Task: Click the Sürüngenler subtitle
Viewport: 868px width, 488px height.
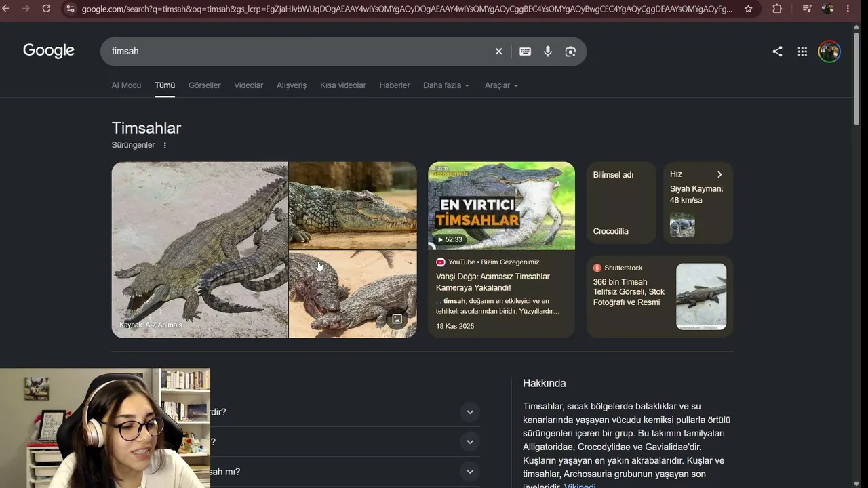Action: pyautogui.click(x=133, y=145)
